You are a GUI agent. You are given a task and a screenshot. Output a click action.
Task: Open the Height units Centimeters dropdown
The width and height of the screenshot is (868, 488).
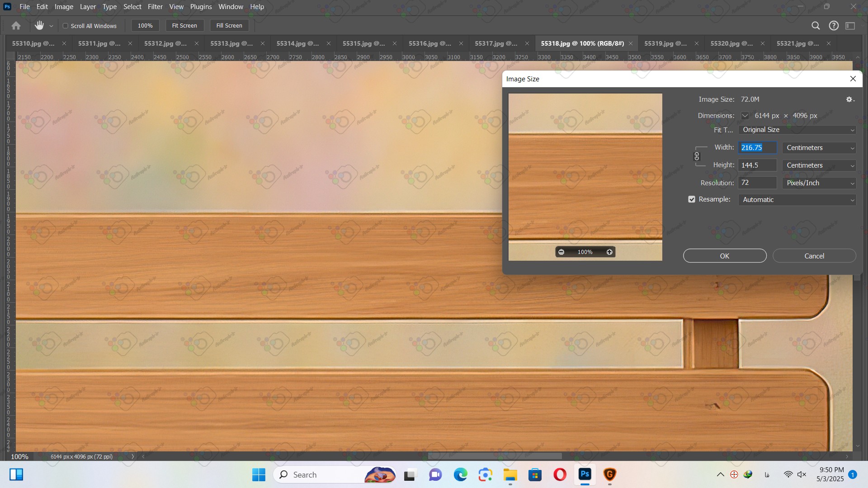coord(819,165)
